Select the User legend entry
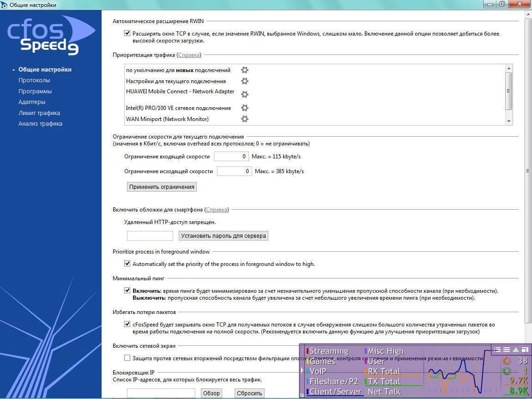 pyautogui.click(x=375, y=361)
